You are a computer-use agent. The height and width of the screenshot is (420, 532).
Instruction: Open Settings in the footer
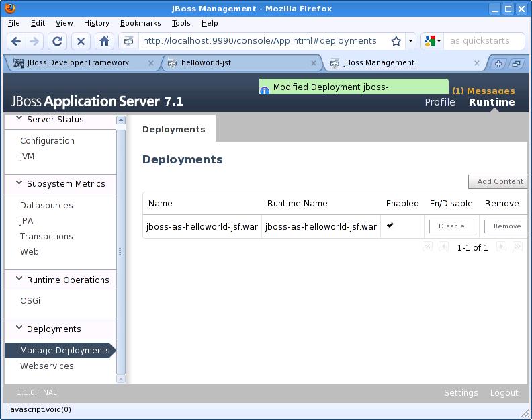point(461,393)
